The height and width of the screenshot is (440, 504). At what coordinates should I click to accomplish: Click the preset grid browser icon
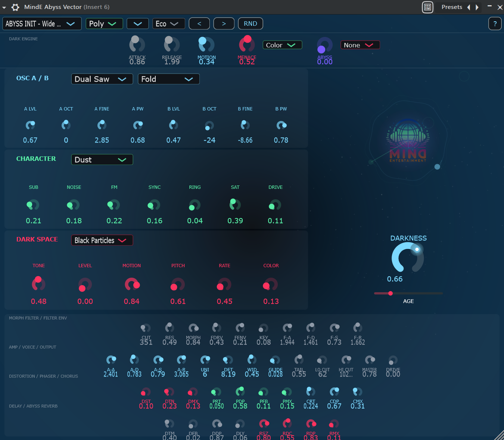[x=427, y=7]
